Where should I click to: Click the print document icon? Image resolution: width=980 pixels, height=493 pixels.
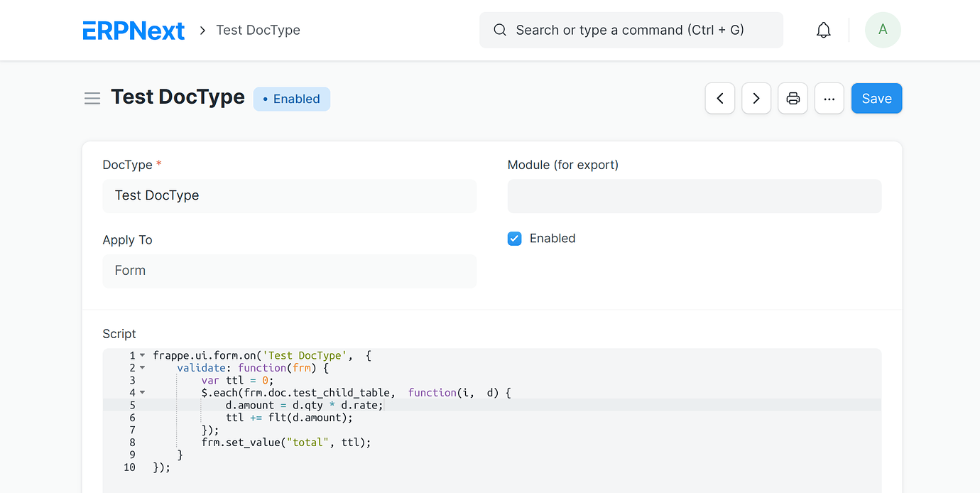coord(793,98)
